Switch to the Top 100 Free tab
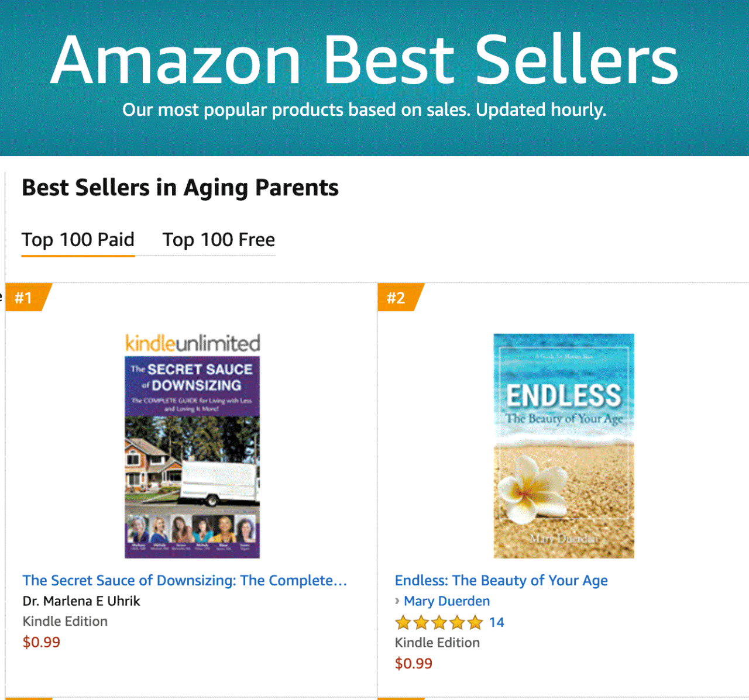The height and width of the screenshot is (700, 749). coord(218,240)
